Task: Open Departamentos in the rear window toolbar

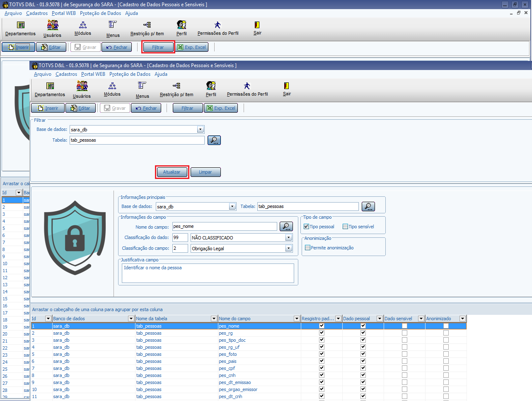Action: [x=20, y=29]
